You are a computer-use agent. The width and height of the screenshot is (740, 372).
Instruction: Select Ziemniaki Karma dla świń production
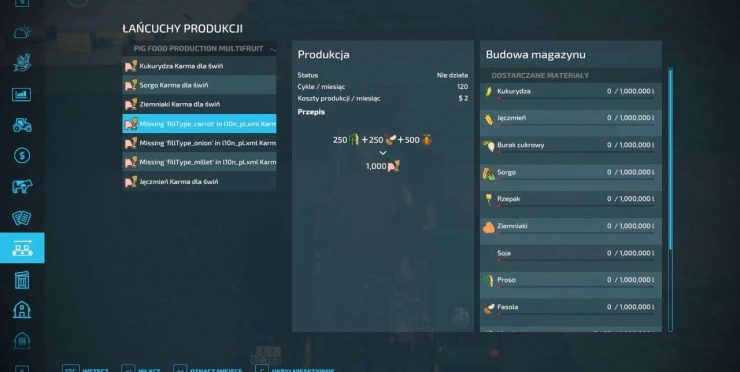tap(199, 104)
